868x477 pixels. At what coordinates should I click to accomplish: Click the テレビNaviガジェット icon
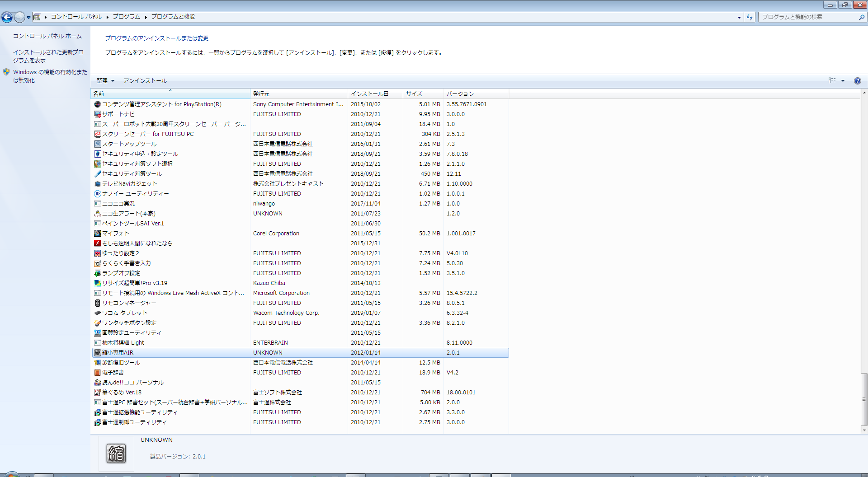click(97, 184)
